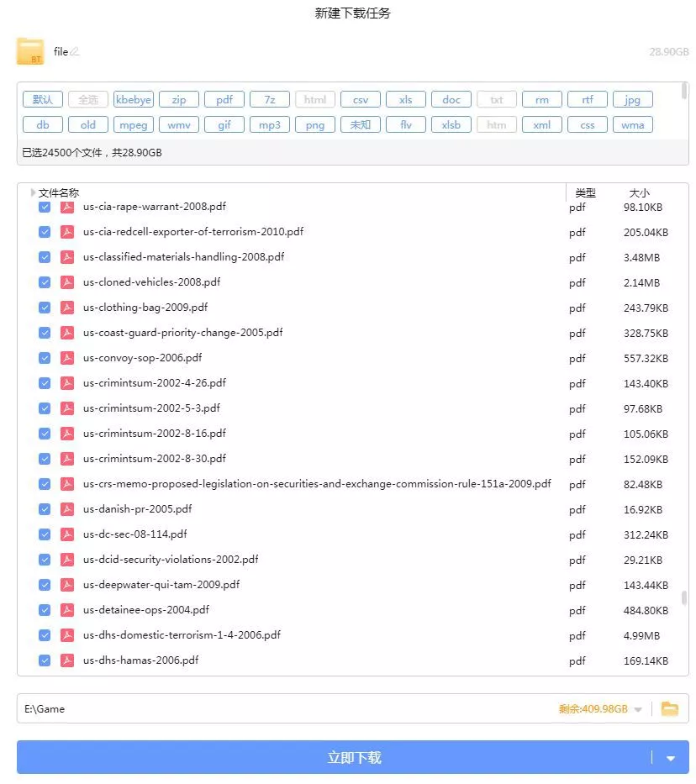Expand the triangle beside 文件名称 header
696x784 pixels.
click(x=34, y=192)
